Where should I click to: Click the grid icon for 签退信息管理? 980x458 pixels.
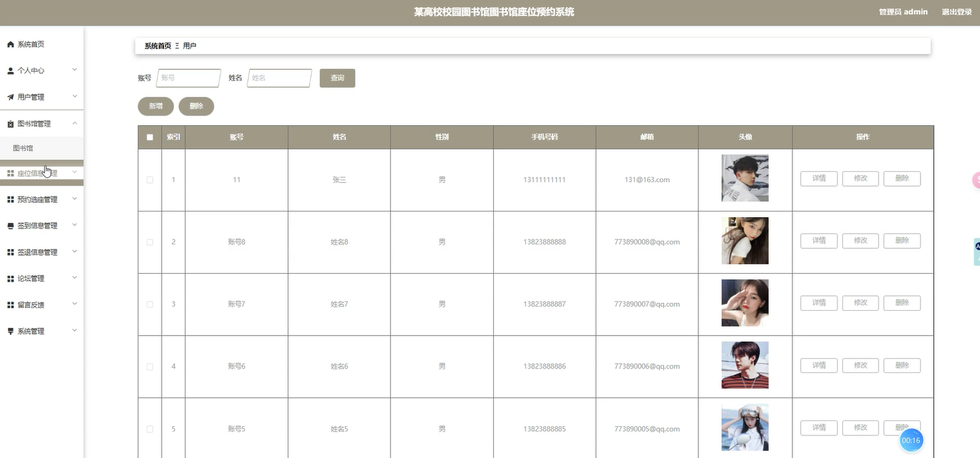pyautogui.click(x=10, y=252)
